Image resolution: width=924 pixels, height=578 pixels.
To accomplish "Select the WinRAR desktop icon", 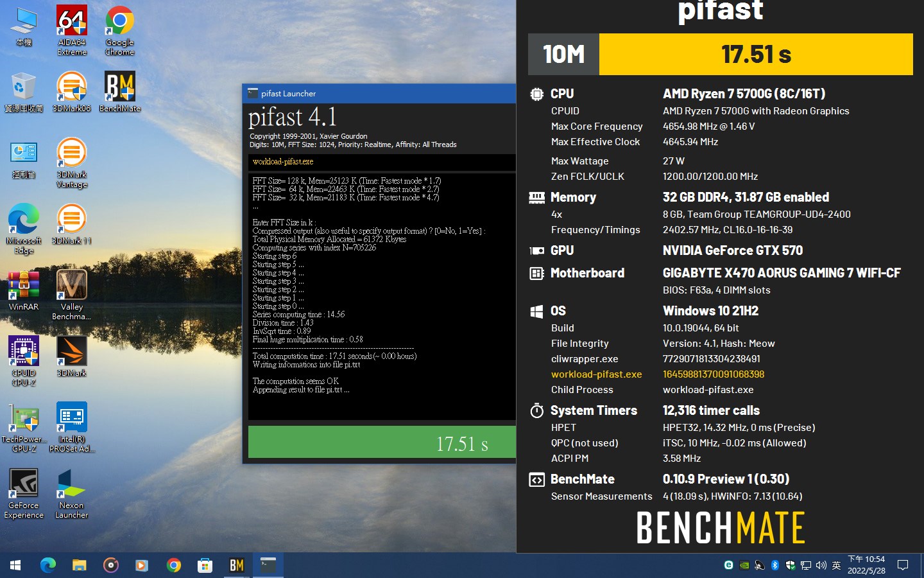I will click(24, 291).
